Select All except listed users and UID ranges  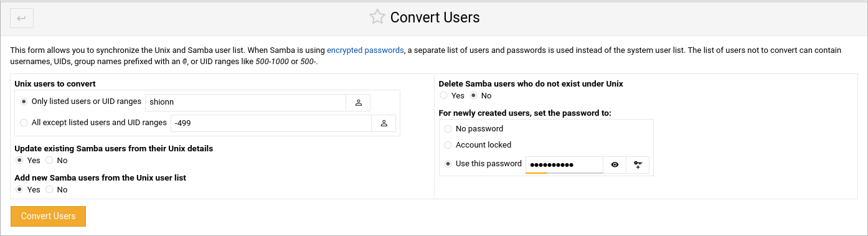pyautogui.click(x=24, y=123)
